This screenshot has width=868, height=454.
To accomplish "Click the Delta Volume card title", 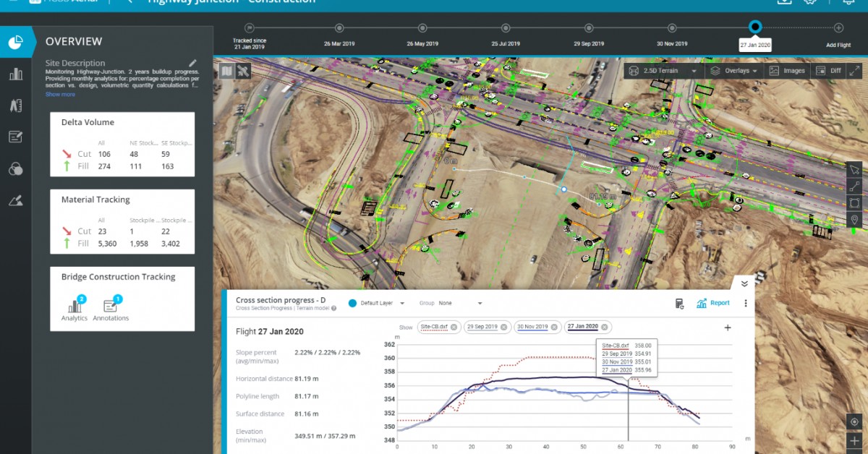I will tap(88, 122).
